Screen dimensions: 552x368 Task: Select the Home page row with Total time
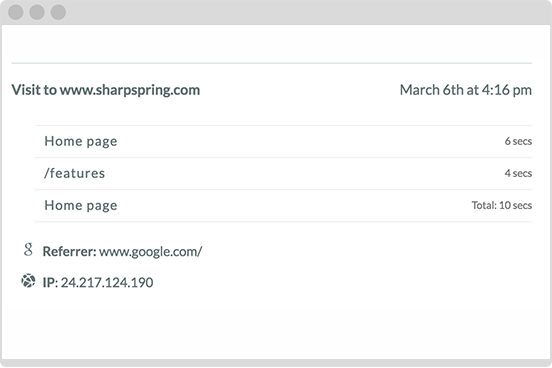click(x=283, y=205)
